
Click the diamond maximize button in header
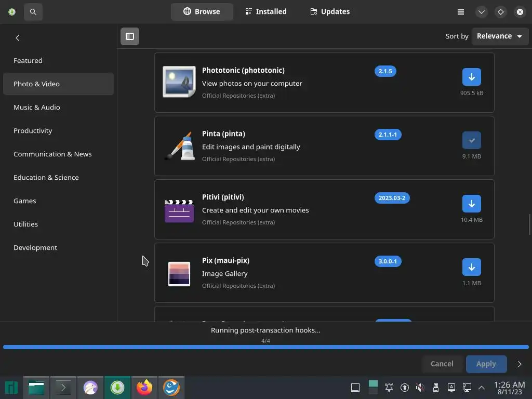(501, 12)
